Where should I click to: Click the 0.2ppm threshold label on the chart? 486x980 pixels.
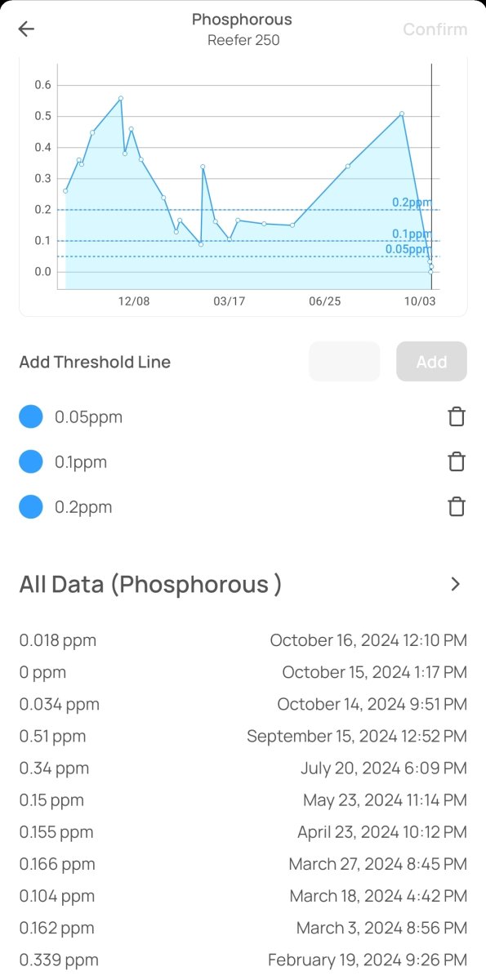click(411, 203)
